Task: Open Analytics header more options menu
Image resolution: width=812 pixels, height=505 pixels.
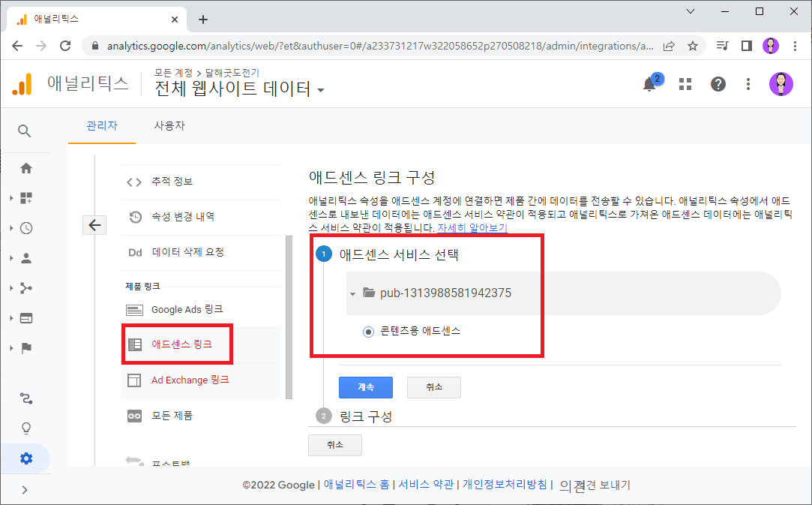Action: coord(748,84)
